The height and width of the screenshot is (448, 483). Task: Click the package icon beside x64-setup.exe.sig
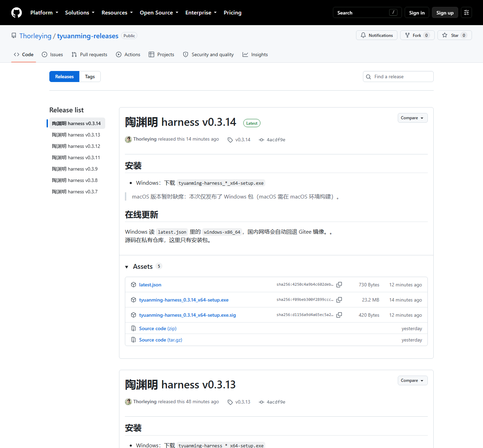(134, 315)
